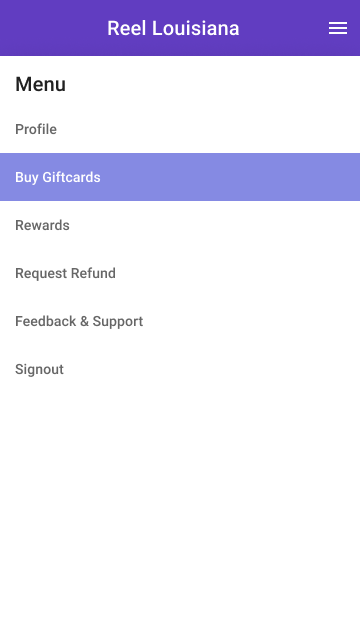Select the Signout entry at the menu bottom
Screen dimensions: 360x640
pyautogui.click(x=180, y=369)
